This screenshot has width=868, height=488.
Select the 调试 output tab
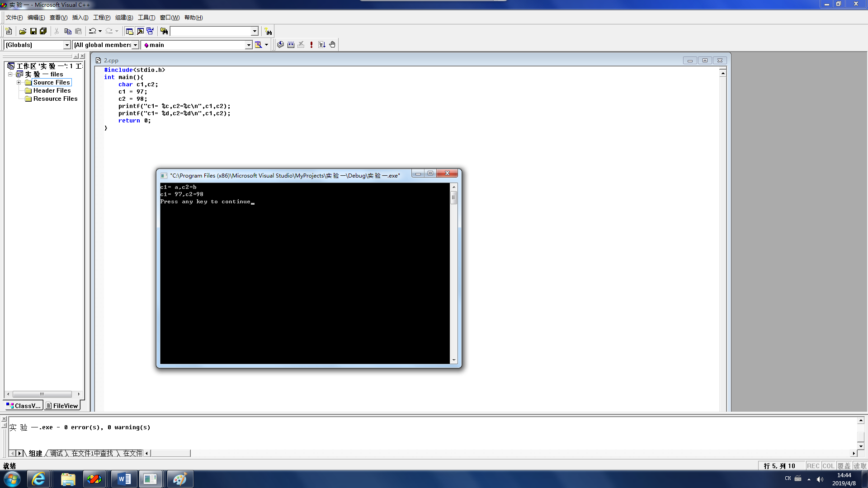(x=57, y=453)
